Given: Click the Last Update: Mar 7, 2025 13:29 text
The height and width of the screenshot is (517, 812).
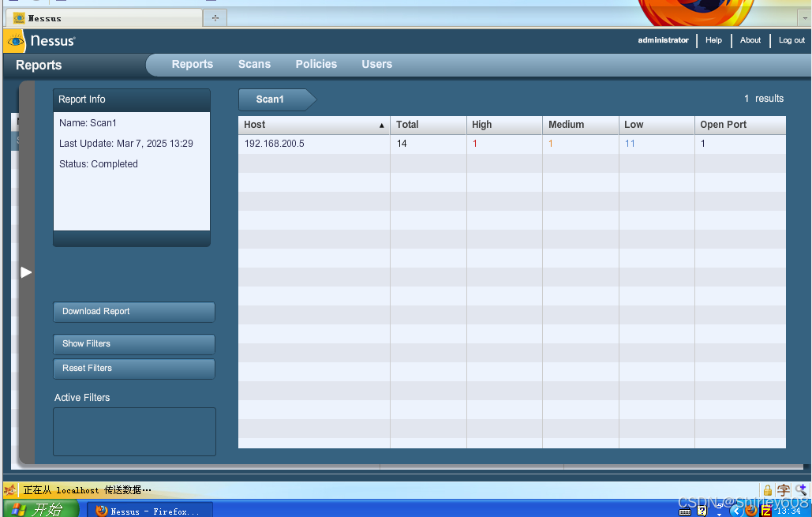Looking at the screenshot, I should click(125, 144).
